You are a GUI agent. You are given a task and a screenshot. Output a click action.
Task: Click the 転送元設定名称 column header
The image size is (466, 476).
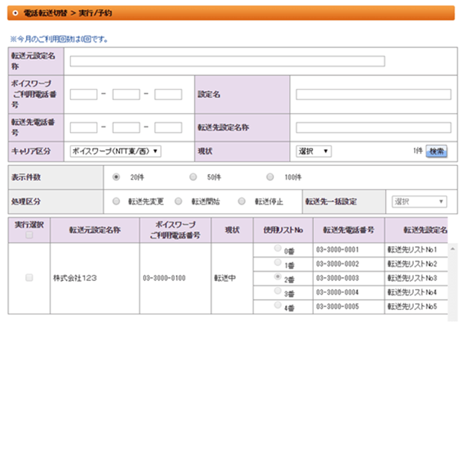(x=95, y=230)
